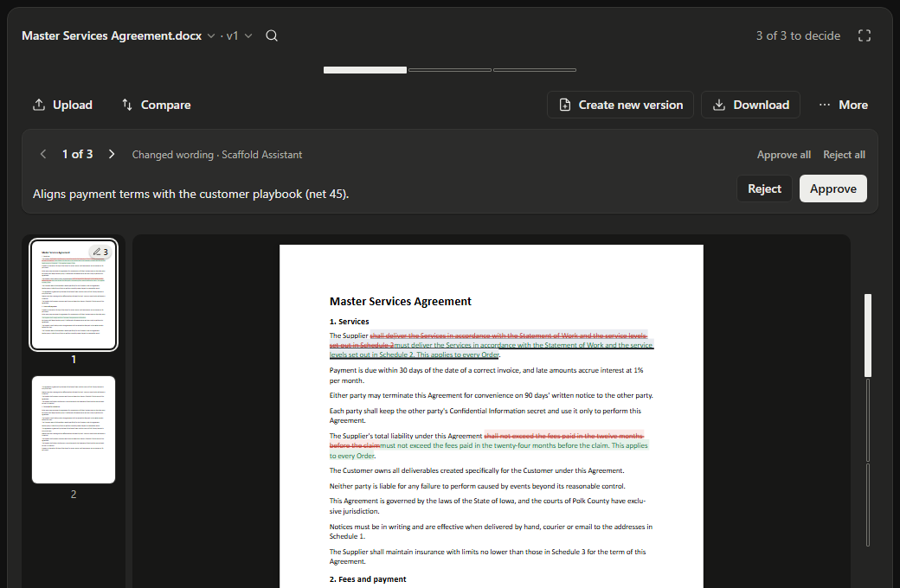The height and width of the screenshot is (588, 900).
Task: Open the v1 version dropdown
Action: 240,35
